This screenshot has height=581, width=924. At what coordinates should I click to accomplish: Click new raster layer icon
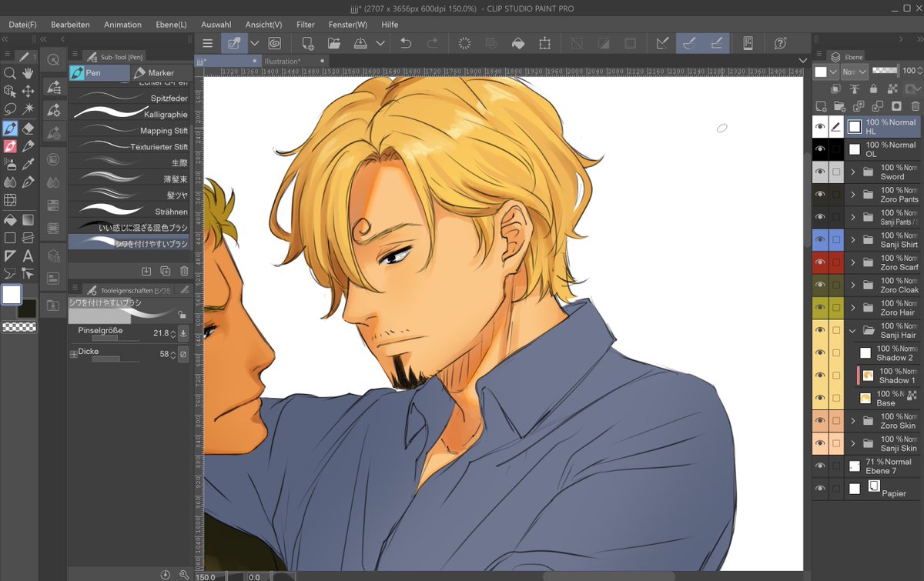click(x=821, y=106)
